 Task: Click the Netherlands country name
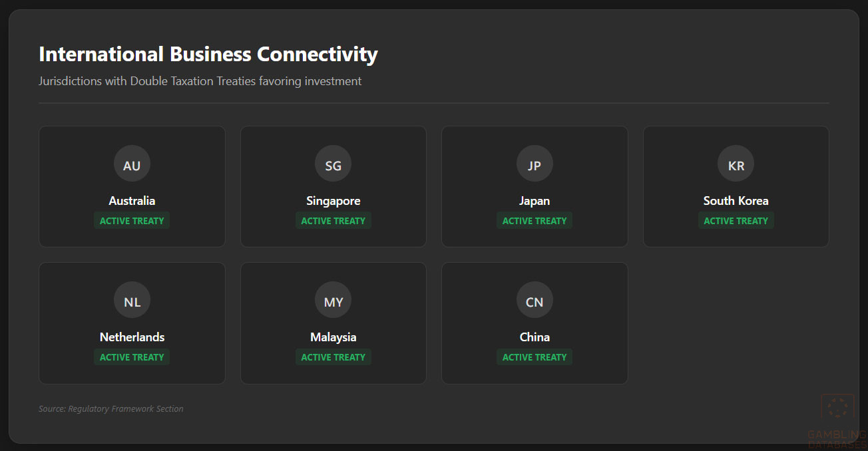(132, 337)
